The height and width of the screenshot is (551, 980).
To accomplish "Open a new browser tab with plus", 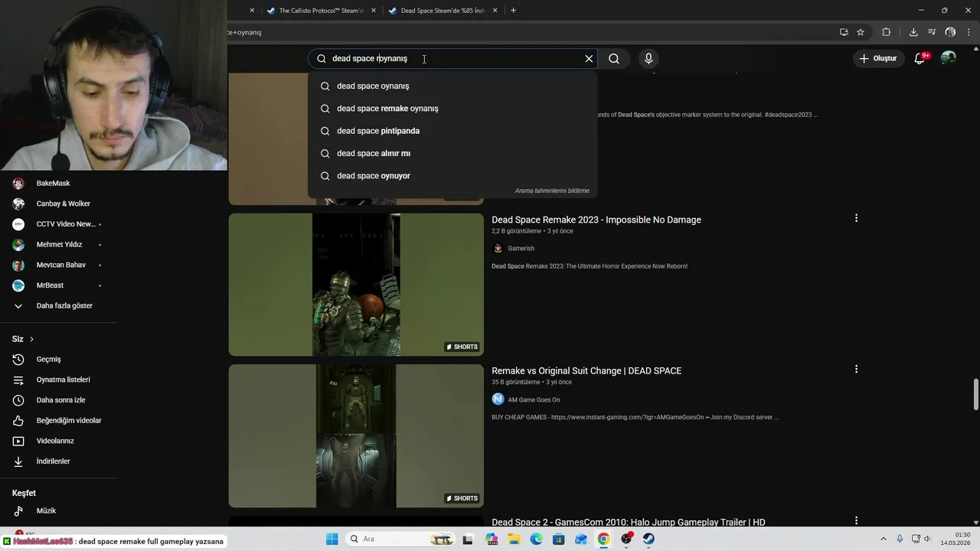I will [x=513, y=11].
